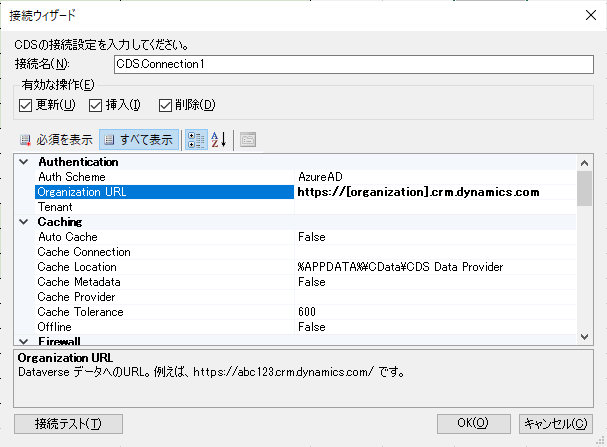Select the Auto Cache property

[x=165, y=237]
